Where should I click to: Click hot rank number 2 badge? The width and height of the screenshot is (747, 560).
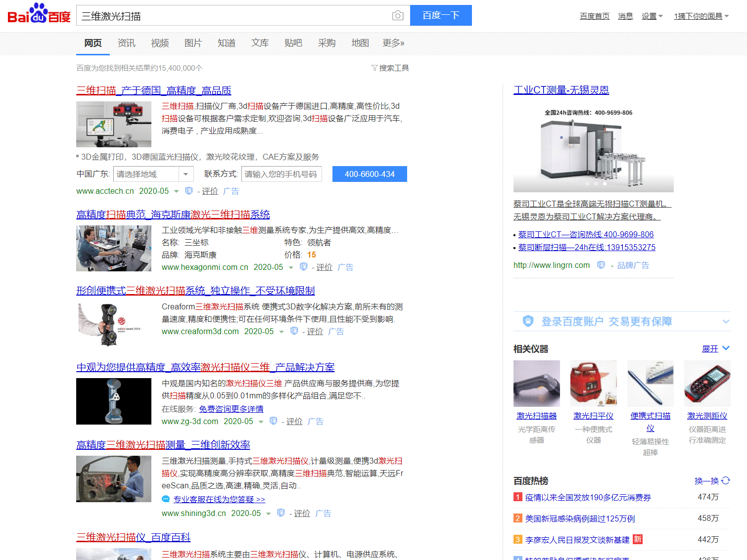point(518,518)
